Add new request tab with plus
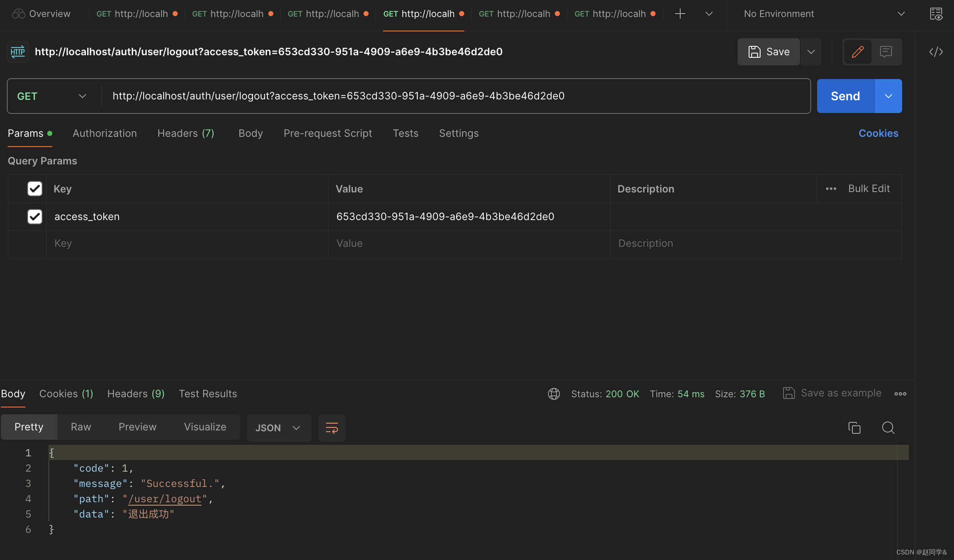 [x=680, y=14]
